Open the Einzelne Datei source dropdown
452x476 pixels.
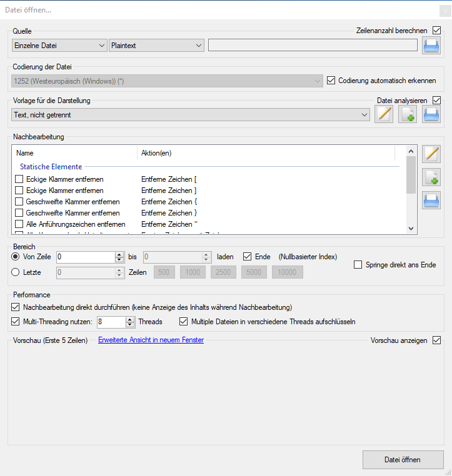point(59,46)
